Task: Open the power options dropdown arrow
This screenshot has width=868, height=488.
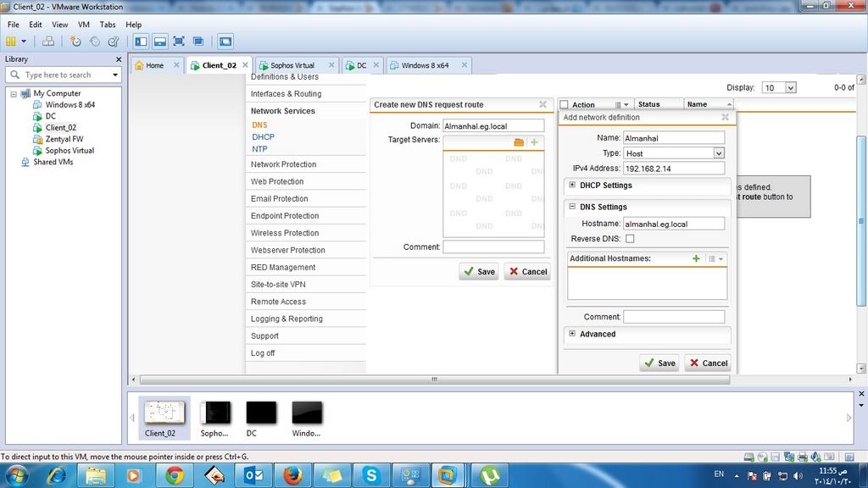Action: (x=24, y=42)
